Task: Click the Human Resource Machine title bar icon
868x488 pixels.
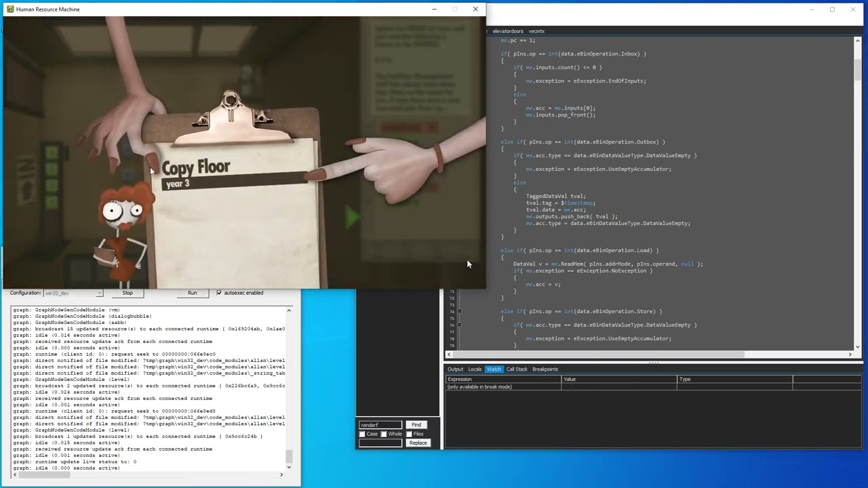Action: (10, 9)
